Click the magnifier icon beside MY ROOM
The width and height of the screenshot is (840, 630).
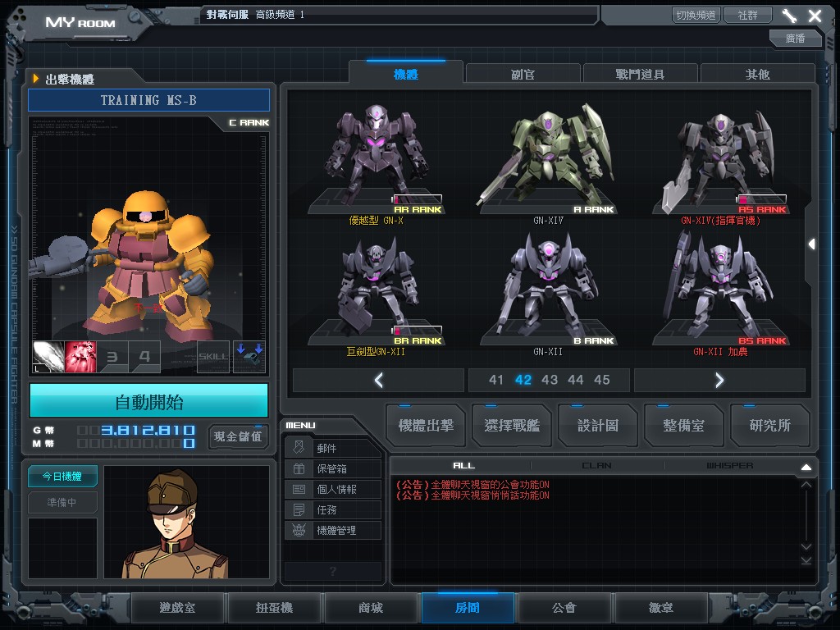coord(135,16)
